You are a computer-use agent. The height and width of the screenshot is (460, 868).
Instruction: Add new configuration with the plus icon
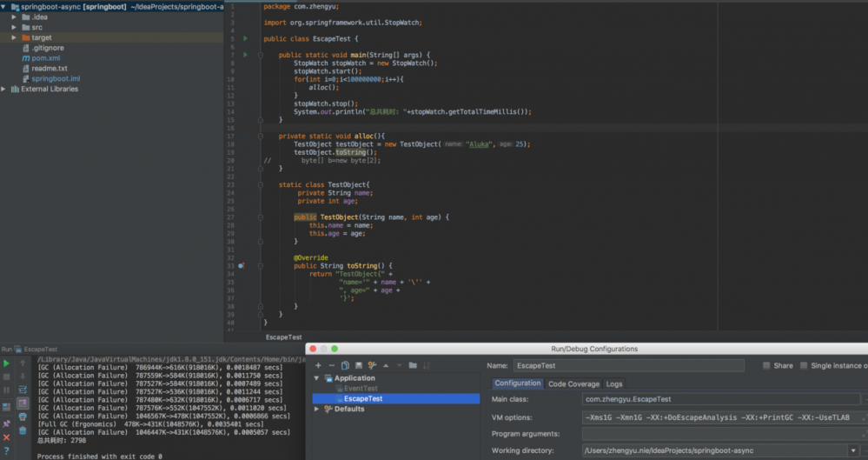coord(318,365)
